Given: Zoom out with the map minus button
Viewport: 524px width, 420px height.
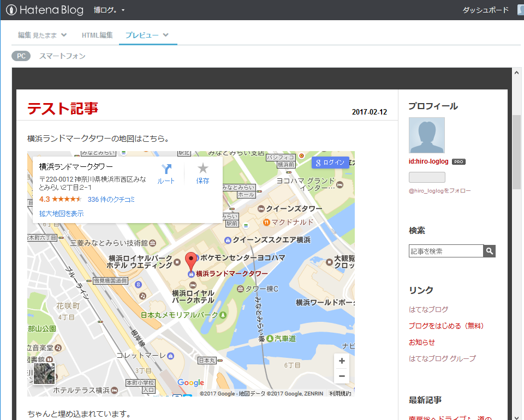Looking at the screenshot, I should (342, 376).
